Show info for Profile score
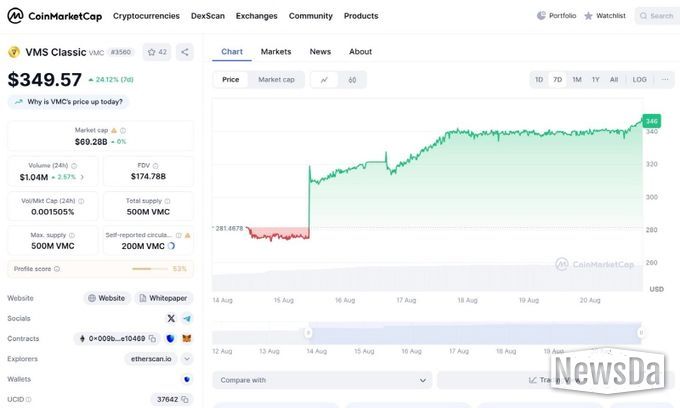 (57, 269)
